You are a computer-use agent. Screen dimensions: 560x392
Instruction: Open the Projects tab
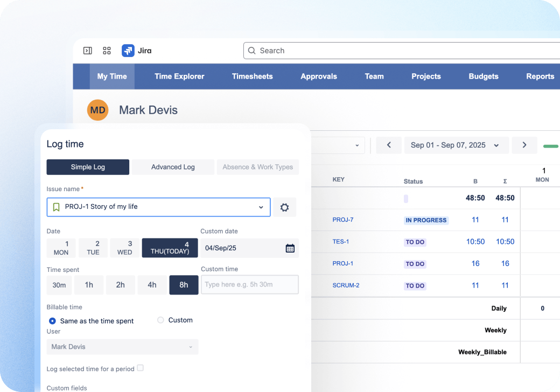point(426,76)
